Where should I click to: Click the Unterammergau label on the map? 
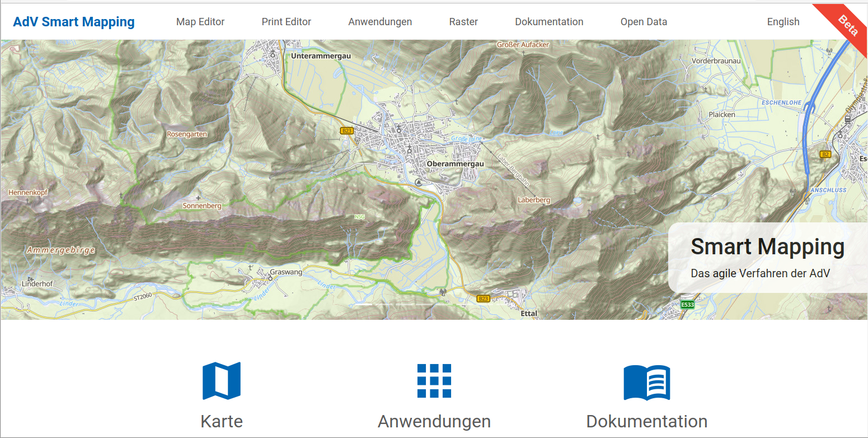click(321, 56)
